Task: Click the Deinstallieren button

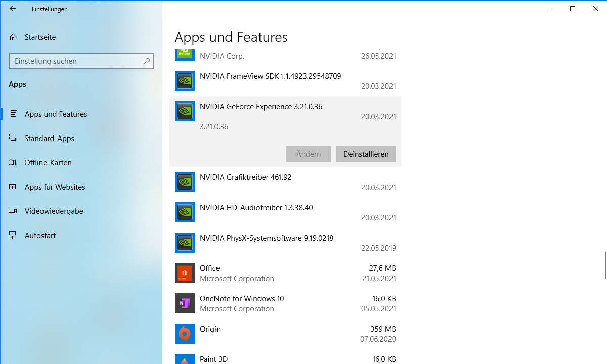Action: 366,154
